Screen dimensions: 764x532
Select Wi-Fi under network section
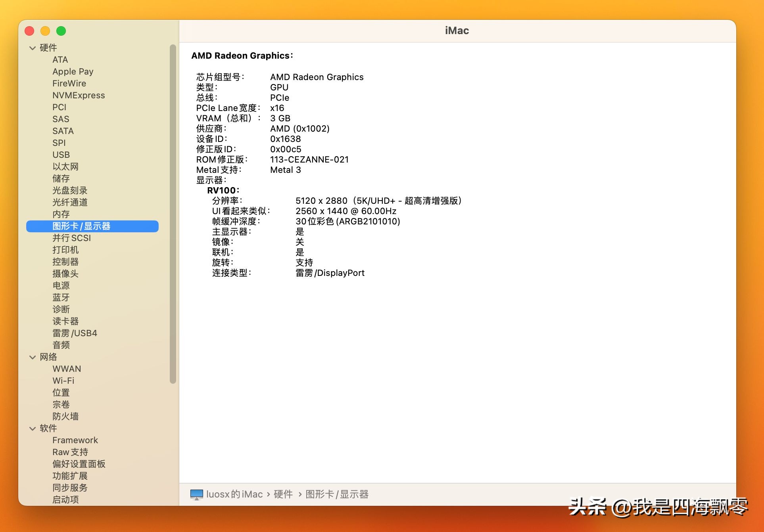point(63,381)
